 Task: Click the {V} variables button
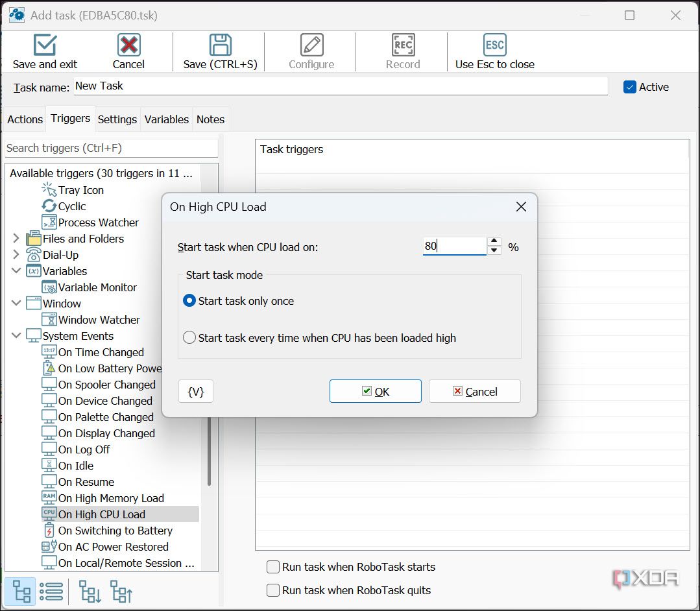coord(195,391)
